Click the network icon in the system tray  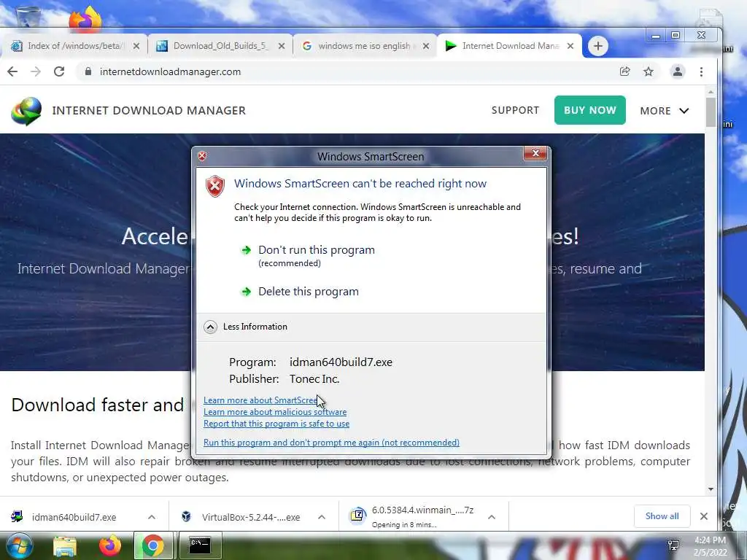673,545
